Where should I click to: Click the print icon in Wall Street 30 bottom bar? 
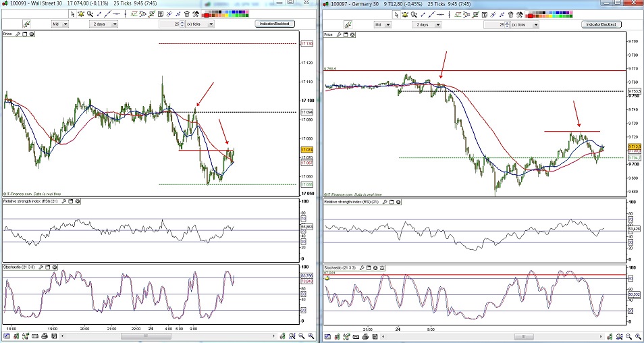45,336
